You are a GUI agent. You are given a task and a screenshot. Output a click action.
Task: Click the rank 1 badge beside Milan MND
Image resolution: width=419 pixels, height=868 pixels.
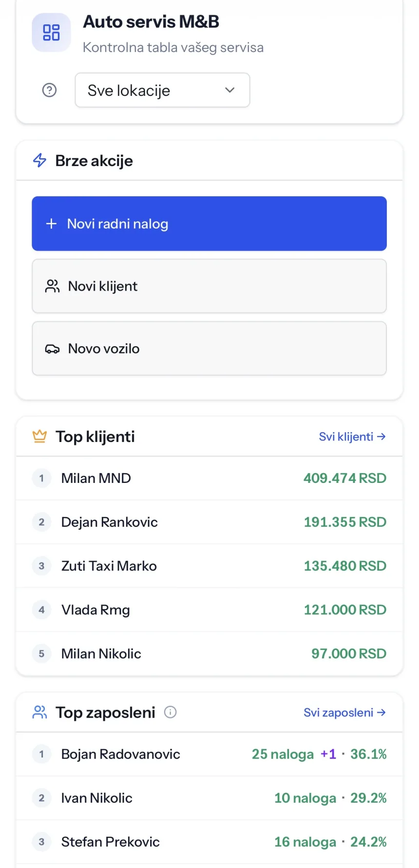click(41, 478)
